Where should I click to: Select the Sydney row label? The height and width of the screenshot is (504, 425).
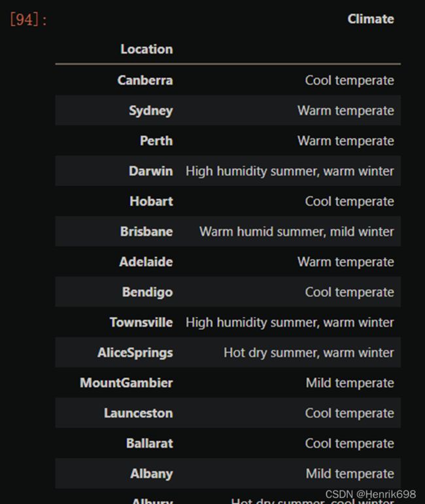(x=151, y=111)
